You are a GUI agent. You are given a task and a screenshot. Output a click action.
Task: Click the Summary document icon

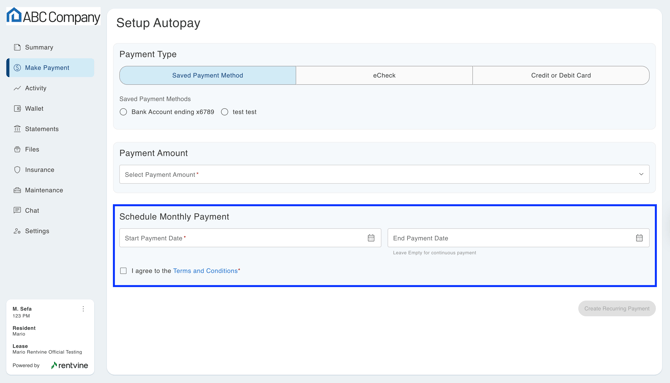pos(17,47)
